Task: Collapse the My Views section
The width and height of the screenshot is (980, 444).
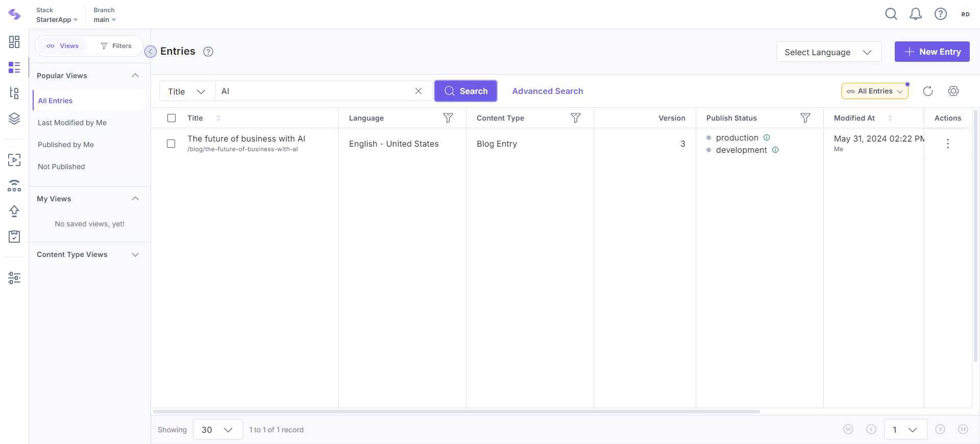Action: (135, 199)
